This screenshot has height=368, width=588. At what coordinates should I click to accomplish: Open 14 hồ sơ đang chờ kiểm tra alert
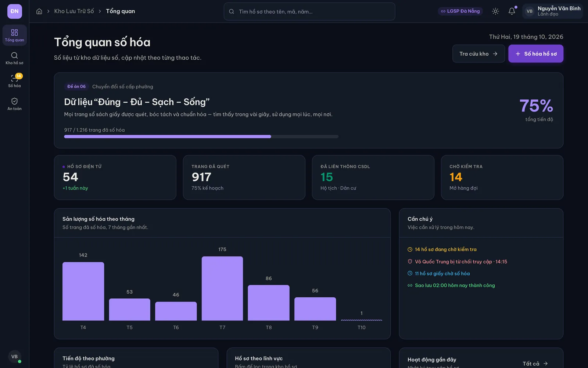tap(442, 250)
